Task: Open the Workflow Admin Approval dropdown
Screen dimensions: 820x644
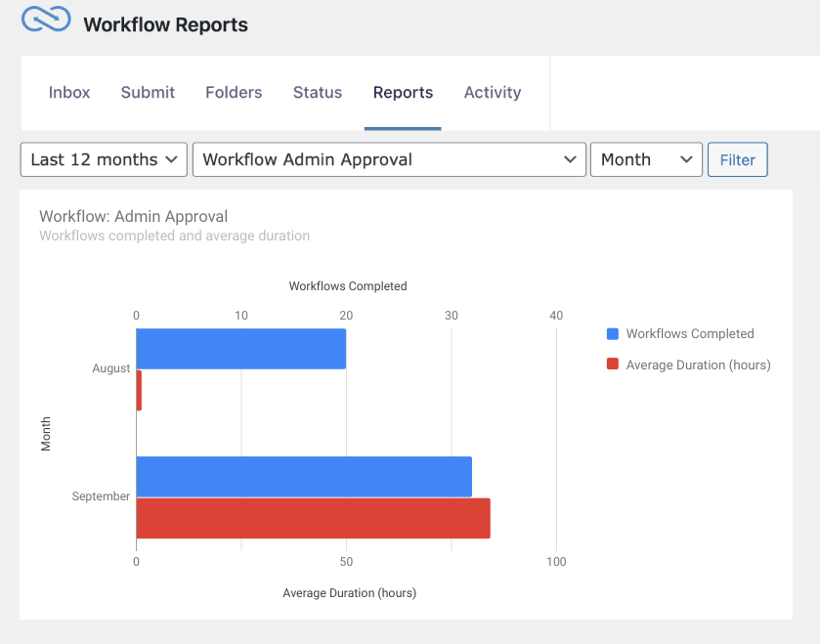Action: [x=389, y=160]
